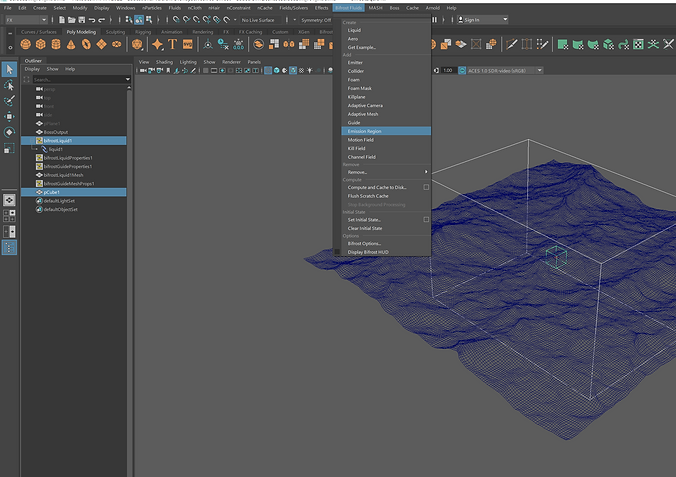
Task: Click the New Scene file icon
Action: click(x=62, y=20)
